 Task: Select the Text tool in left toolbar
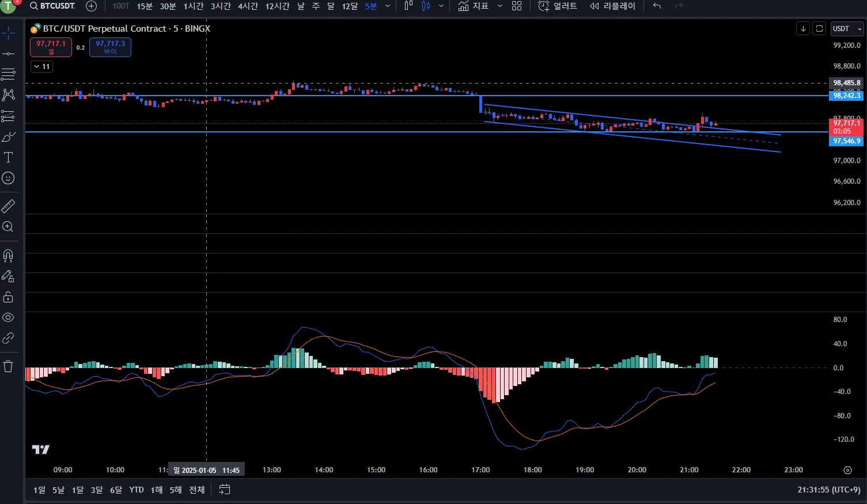click(x=8, y=157)
